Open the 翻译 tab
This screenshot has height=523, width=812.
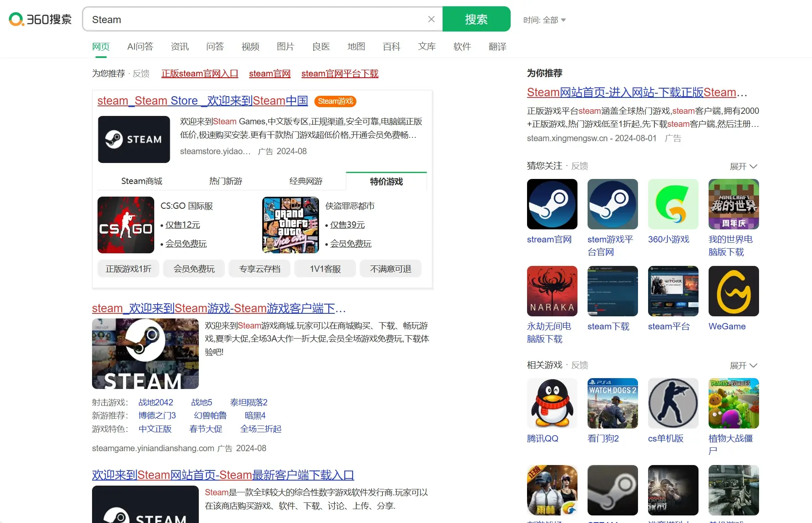coord(498,46)
